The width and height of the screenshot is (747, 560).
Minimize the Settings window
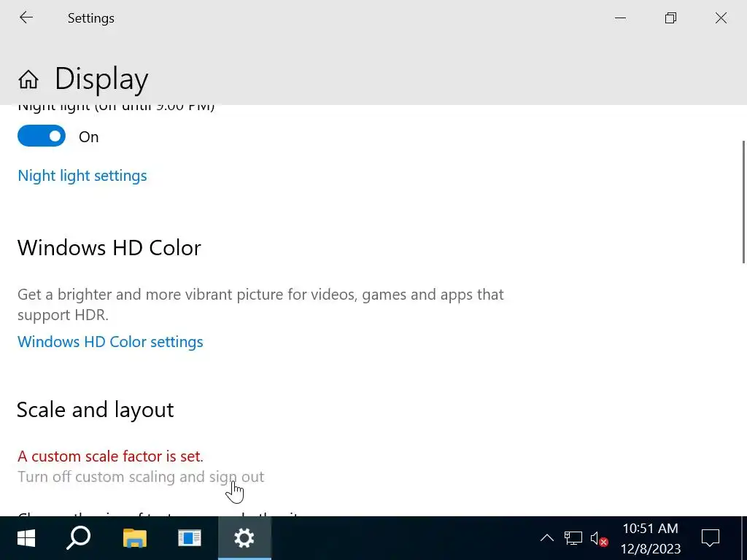pyautogui.click(x=620, y=18)
